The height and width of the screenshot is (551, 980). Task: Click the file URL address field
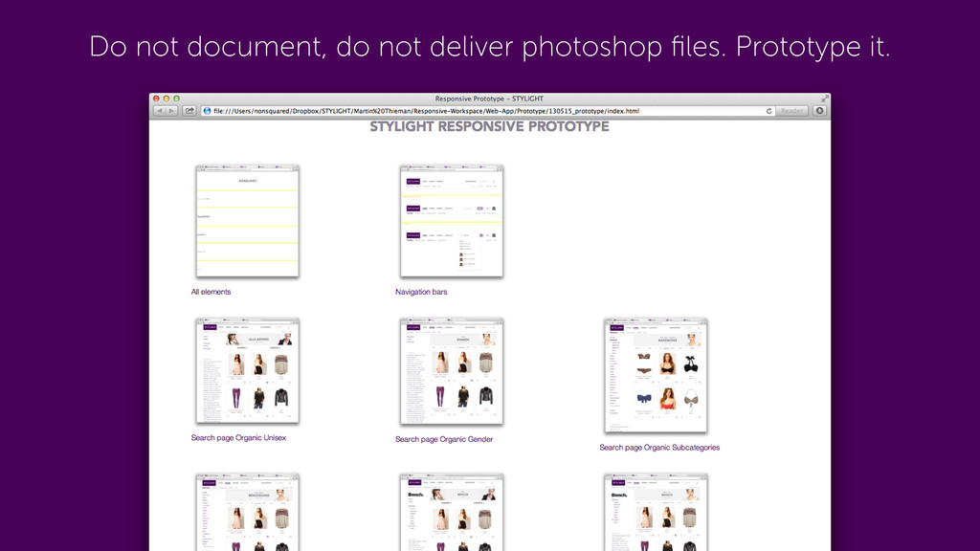tap(479, 111)
